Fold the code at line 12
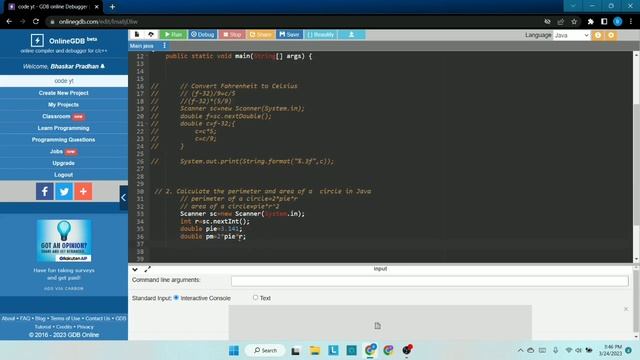This screenshot has width=640, height=360. 147,56
